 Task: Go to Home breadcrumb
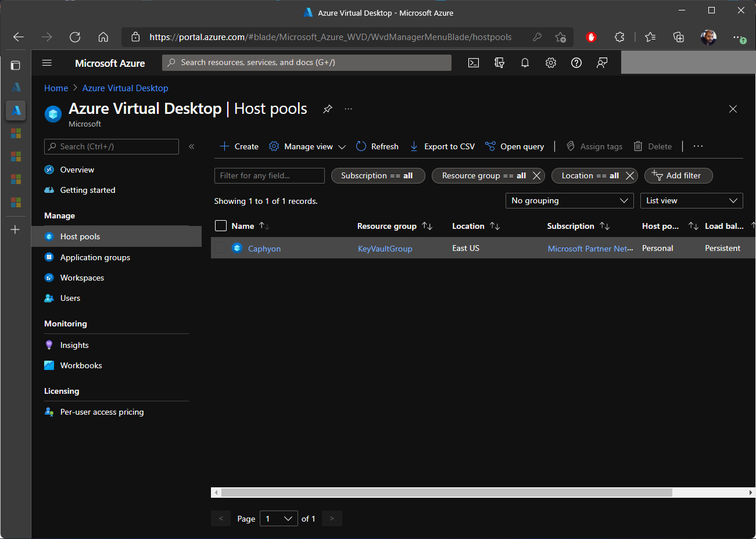click(x=56, y=88)
